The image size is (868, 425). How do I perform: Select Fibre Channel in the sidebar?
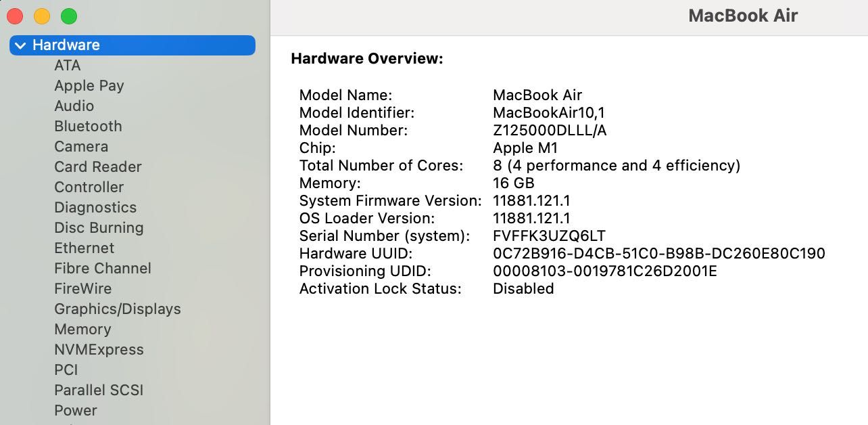pos(103,269)
